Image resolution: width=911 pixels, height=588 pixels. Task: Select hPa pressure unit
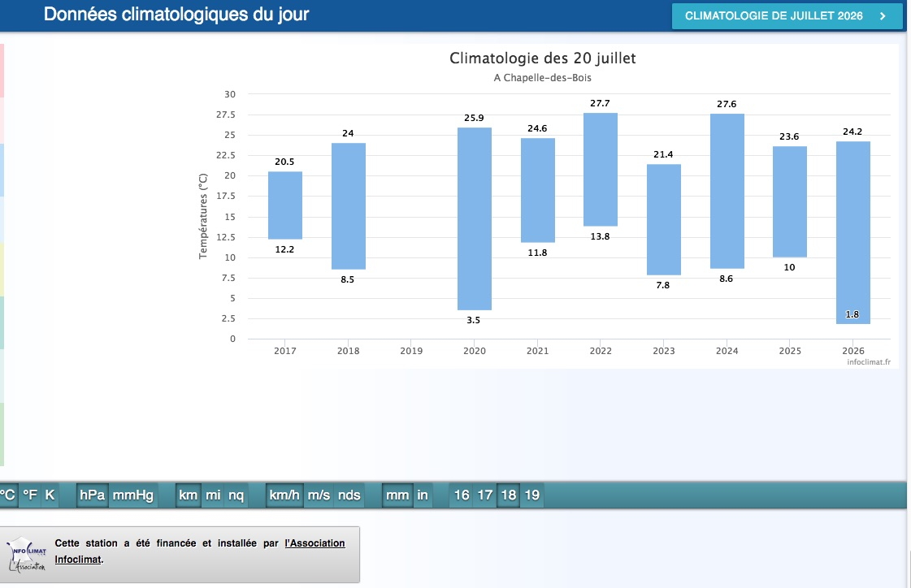pos(93,495)
